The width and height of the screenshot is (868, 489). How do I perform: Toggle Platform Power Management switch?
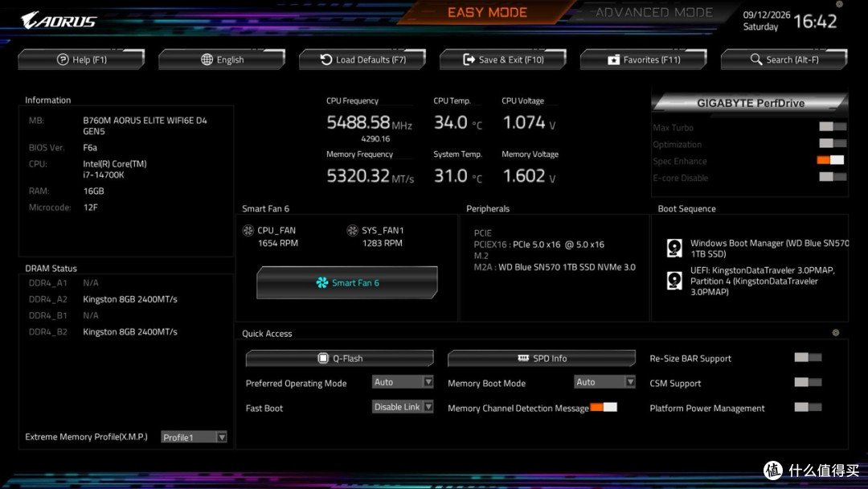tap(808, 407)
